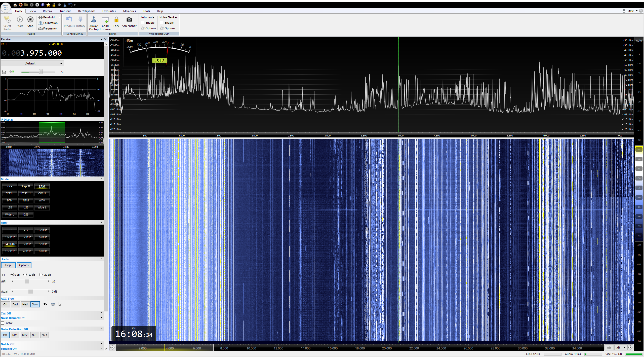Enable the ribbon Noise Blanker checkbox
This screenshot has width=644, height=357.
click(162, 23)
